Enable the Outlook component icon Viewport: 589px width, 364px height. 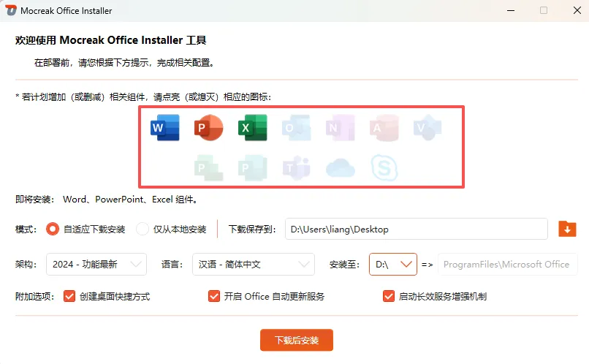(x=297, y=128)
